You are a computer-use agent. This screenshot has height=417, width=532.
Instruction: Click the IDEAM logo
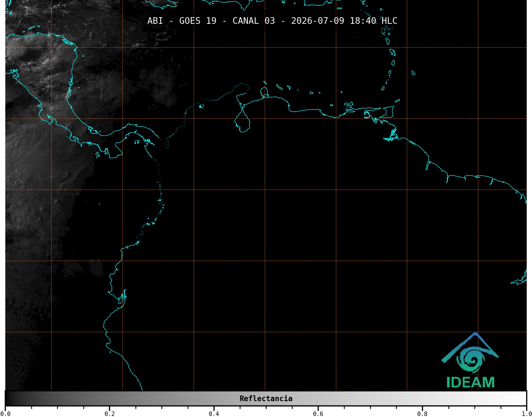pyautogui.click(x=470, y=360)
